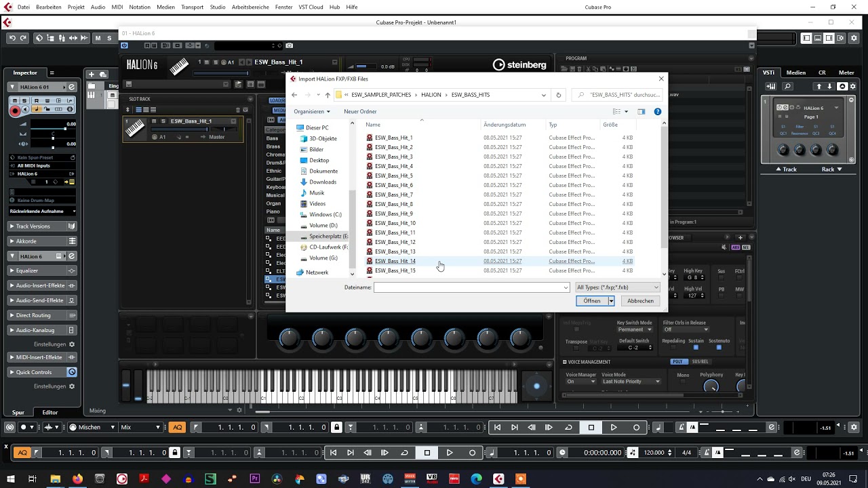
Task: Click Downloads in the dialog navigation pane
Action: [323, 182]
